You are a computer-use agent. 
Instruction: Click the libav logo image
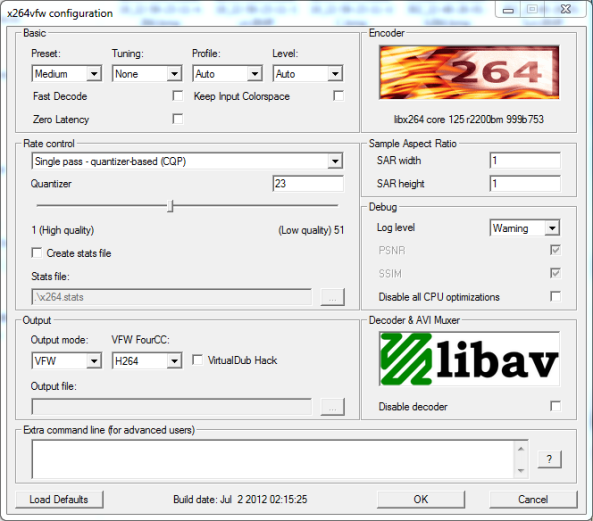pos(469,358)
